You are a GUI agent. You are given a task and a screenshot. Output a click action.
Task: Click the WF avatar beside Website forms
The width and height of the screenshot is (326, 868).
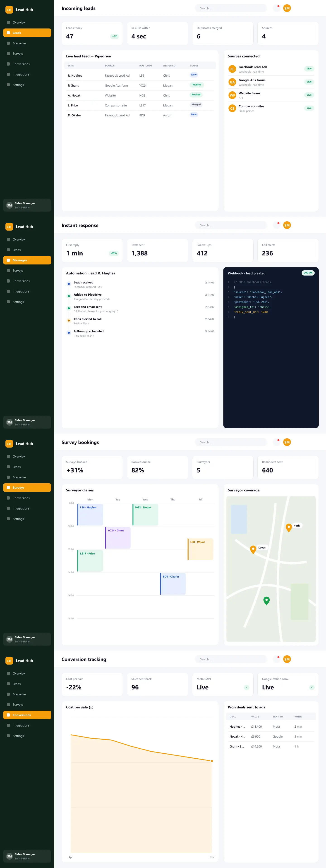[232, 95]
